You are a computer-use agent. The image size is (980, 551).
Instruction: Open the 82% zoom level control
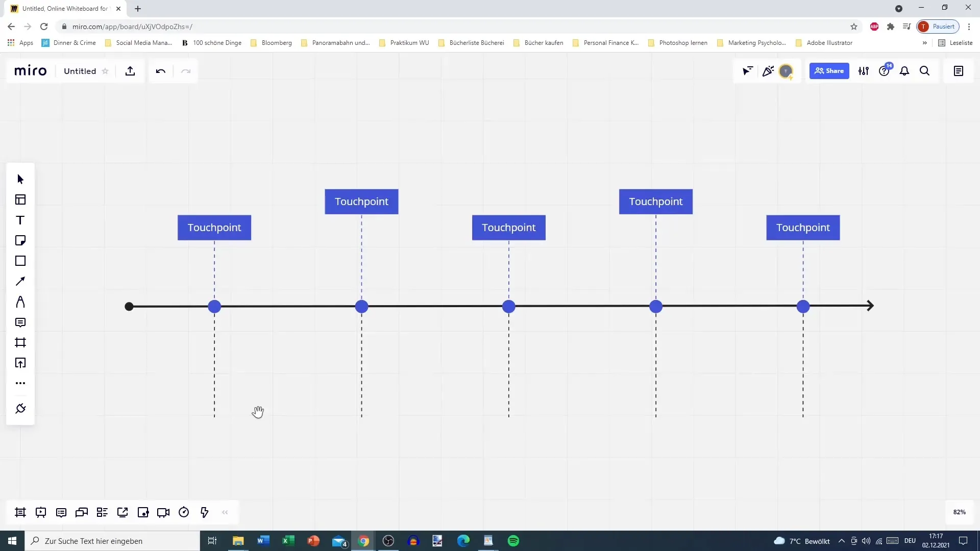point(960,512)
